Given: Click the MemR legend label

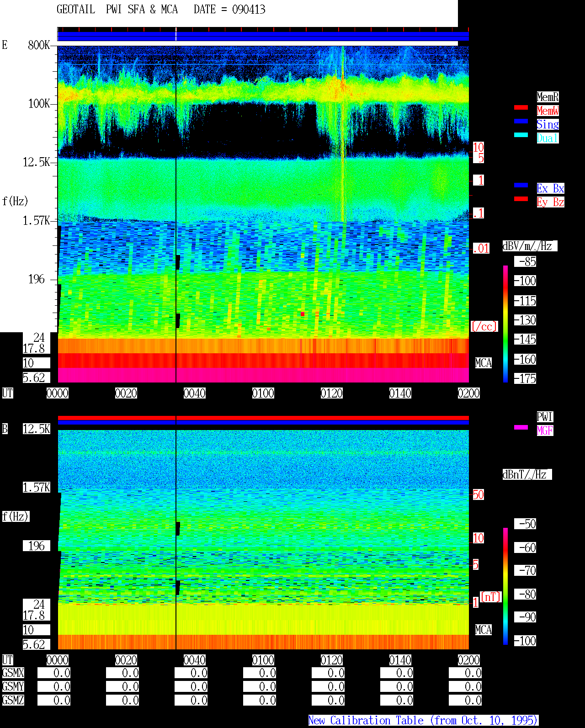Looking at the screenshot, I should point(548,97).
